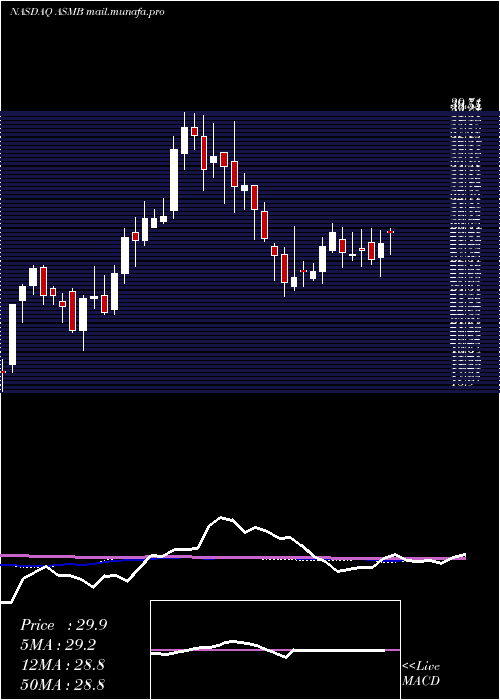Click the 'NASDAQ ASMB mail.munafa.pro' title text
The width and height of the screenshot is (500, 700).
pyautogui.click(x=87, y=12)
